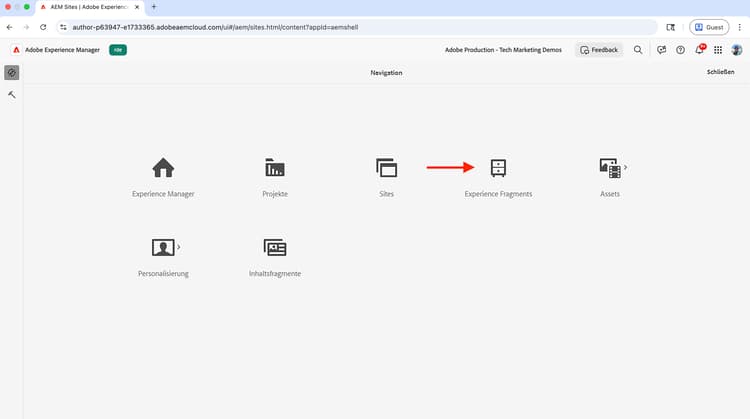Click the Navigation heading text

click(x=386, y=73)
